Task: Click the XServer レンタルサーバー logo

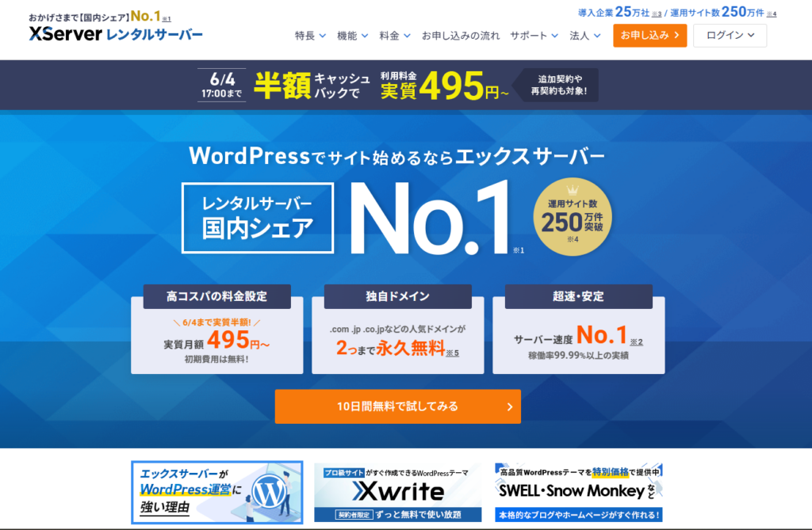Action: [x=116, y=34]
